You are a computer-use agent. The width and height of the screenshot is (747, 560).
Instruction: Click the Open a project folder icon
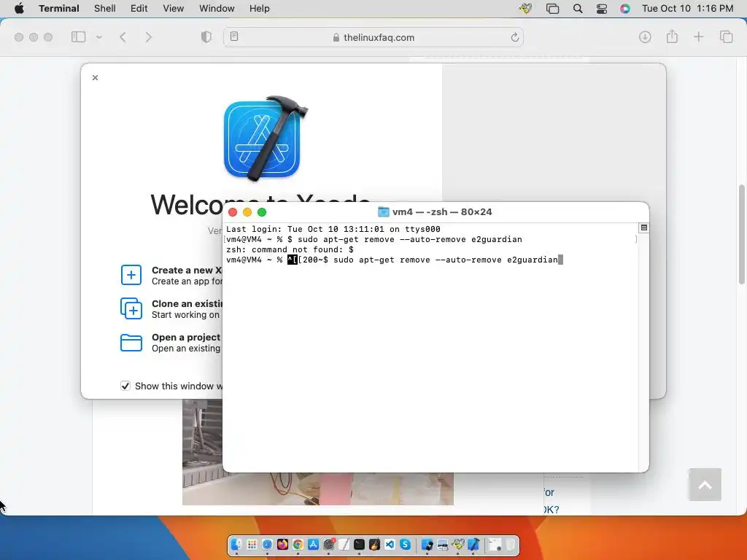point(131,343)
